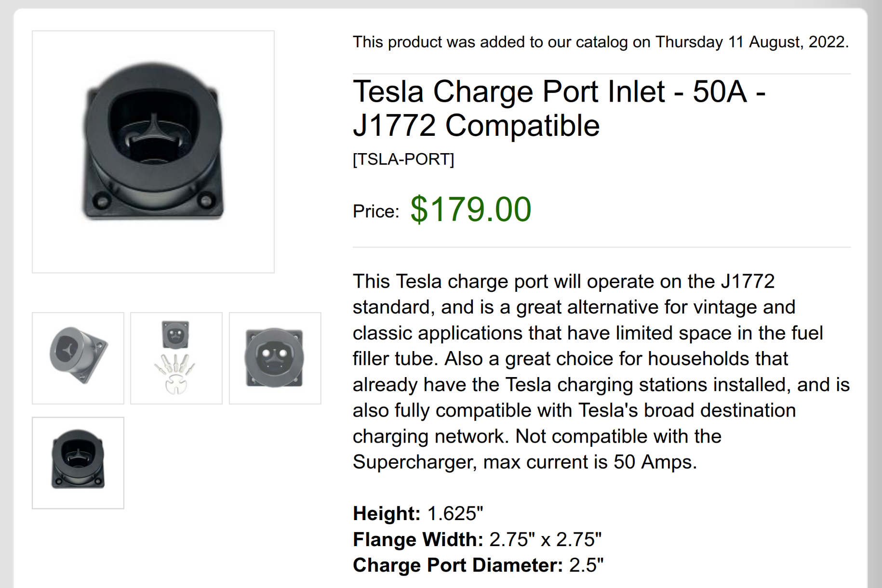
Task: Click the 2.5" diameter value
Action: click(x=586, y=565)
